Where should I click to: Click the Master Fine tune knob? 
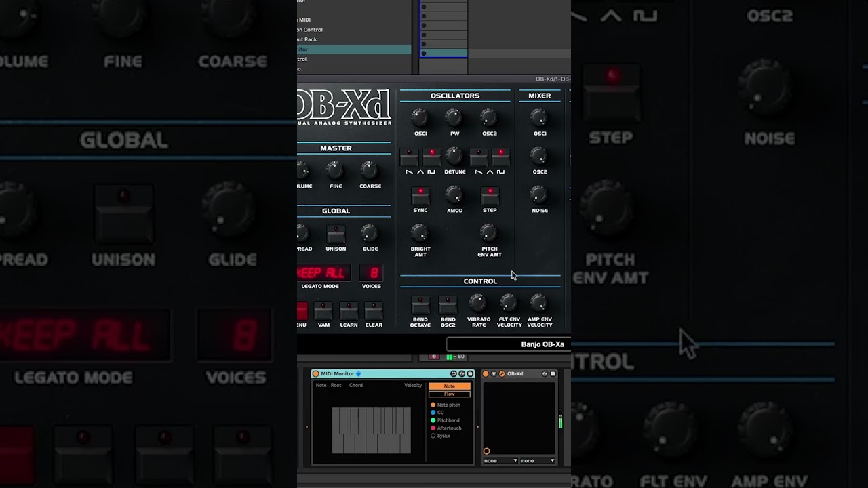pyautogui.click(x=335, y=169)
